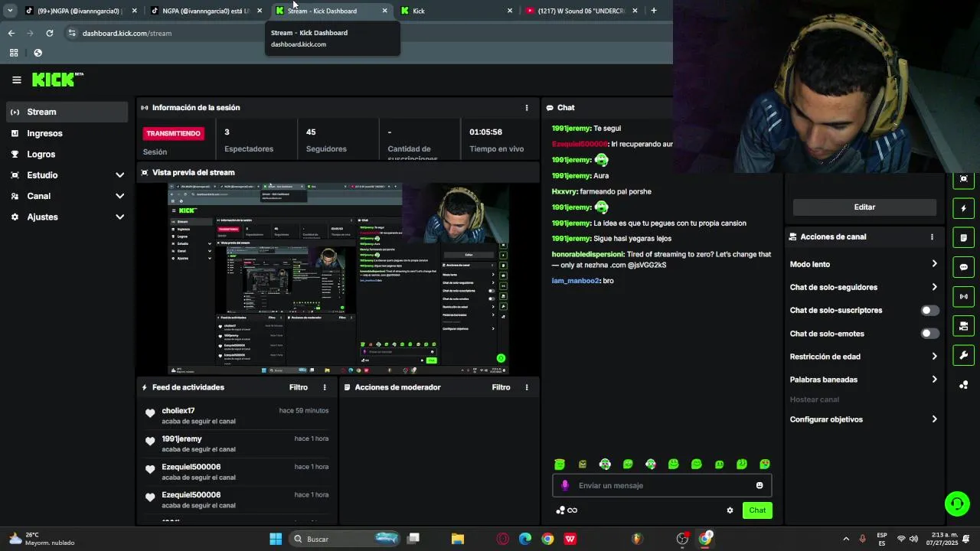980x551 pixels.
Task: Switch to W Sound 06 YouTube tab
Action: point(582,11)
